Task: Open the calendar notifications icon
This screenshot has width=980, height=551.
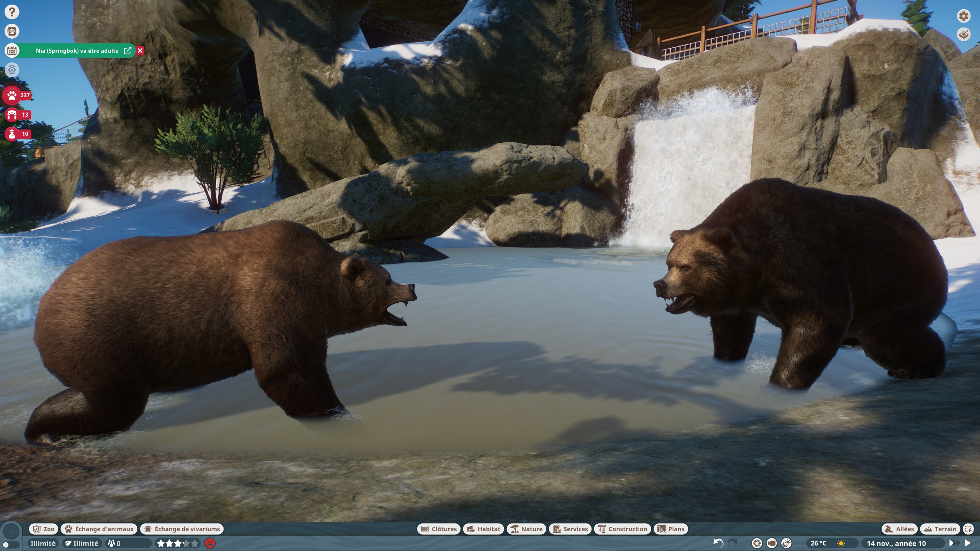Action: pos(12,51)
